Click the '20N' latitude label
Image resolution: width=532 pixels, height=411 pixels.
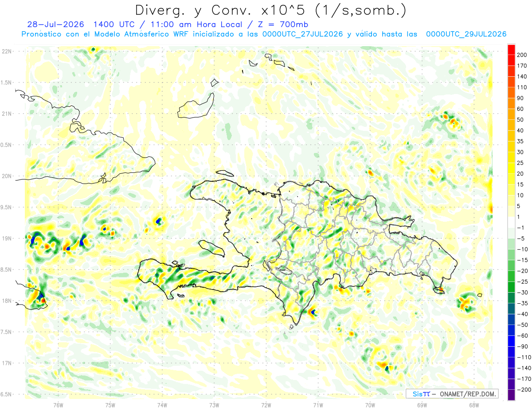pos(6,176)
